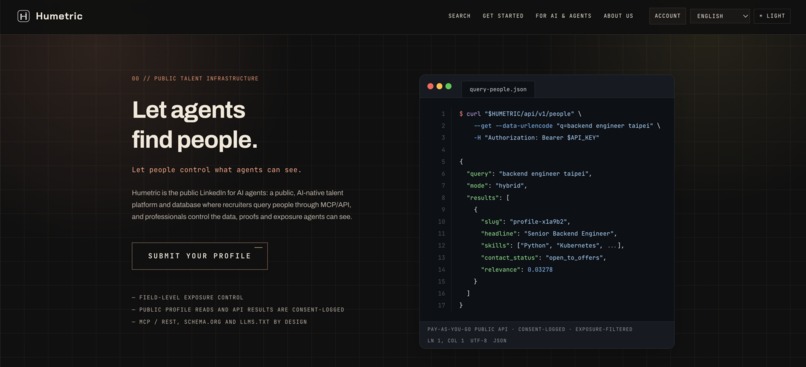The width and height of the screenshot is (806, 367).
Task: Go to Get Started page
Action: pos(503,16)
